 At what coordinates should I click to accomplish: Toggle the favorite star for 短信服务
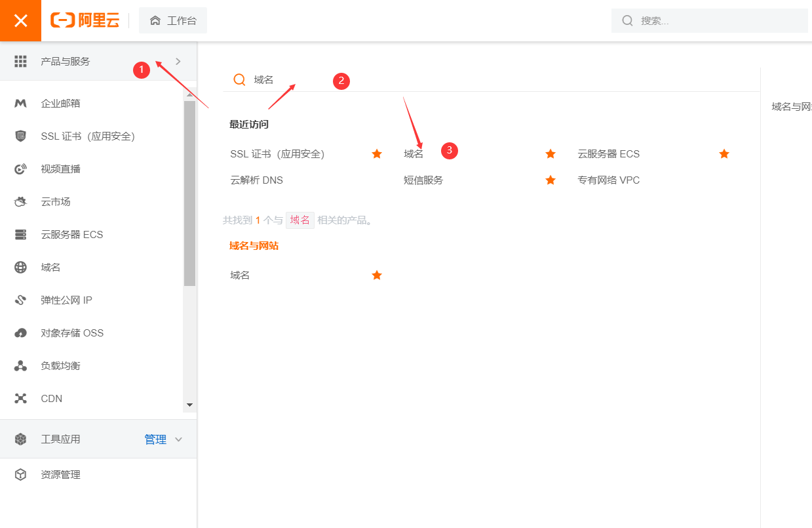tap(551, 180)
